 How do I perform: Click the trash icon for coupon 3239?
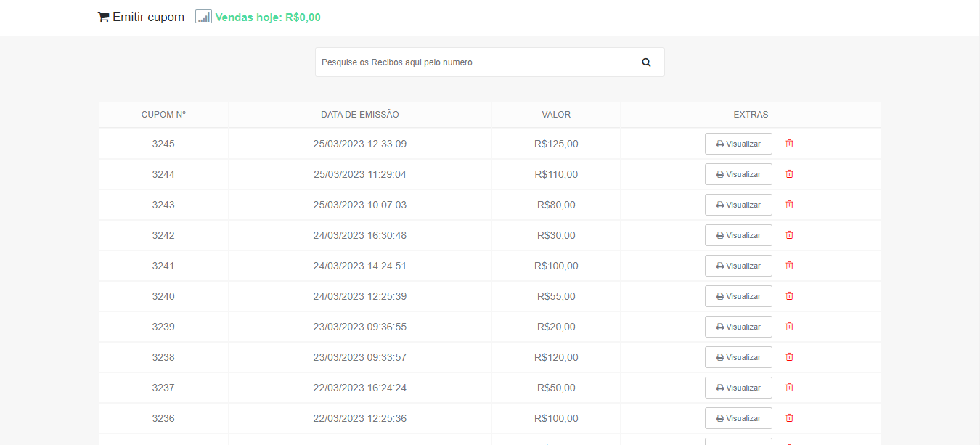click(789, 327)
